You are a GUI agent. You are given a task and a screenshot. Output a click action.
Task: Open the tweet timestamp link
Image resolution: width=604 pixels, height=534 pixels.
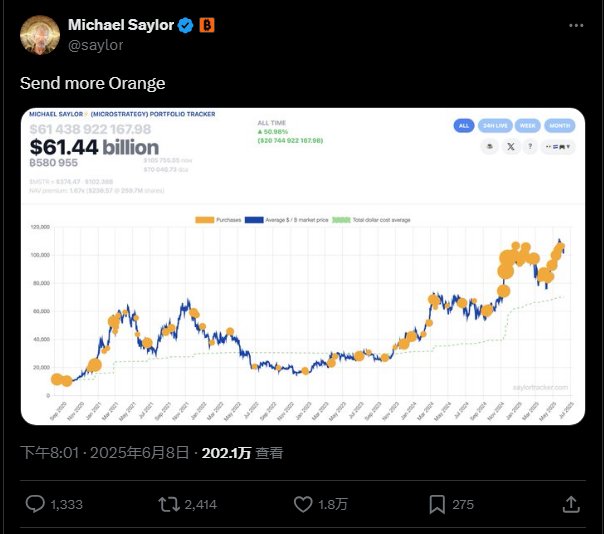104,453
